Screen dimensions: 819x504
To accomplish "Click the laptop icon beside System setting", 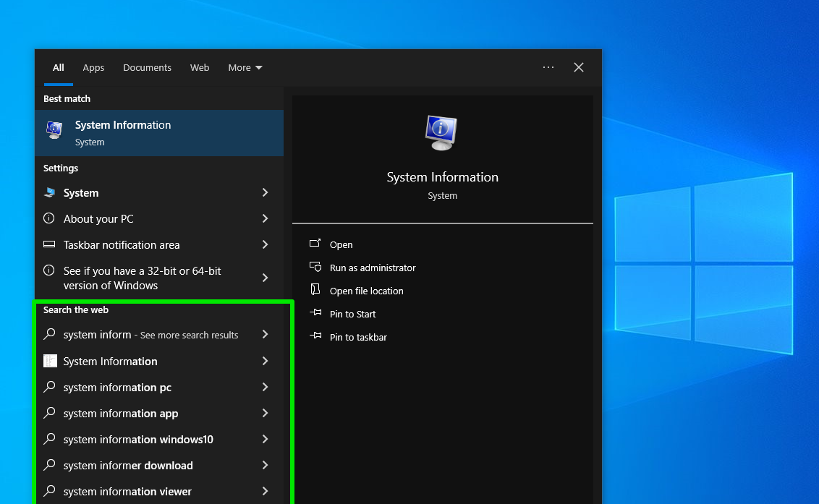I will (x=50, y=192).
